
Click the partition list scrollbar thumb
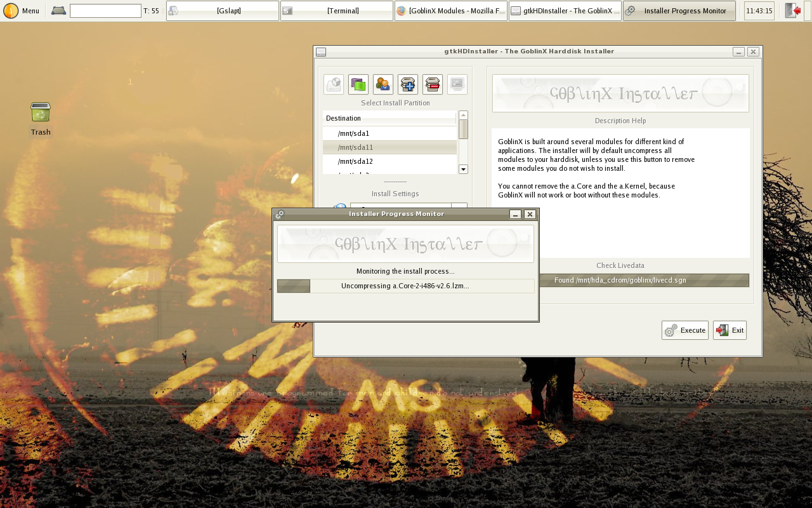(463, 129)
